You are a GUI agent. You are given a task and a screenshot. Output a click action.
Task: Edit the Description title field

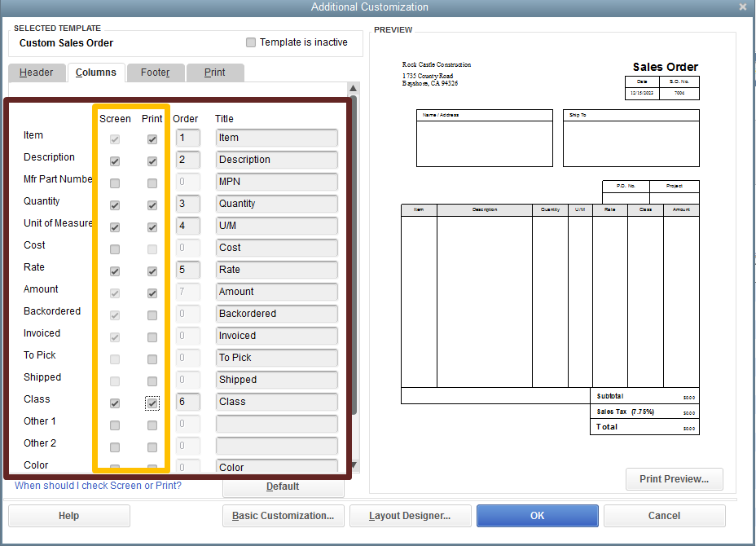(277, 160)
